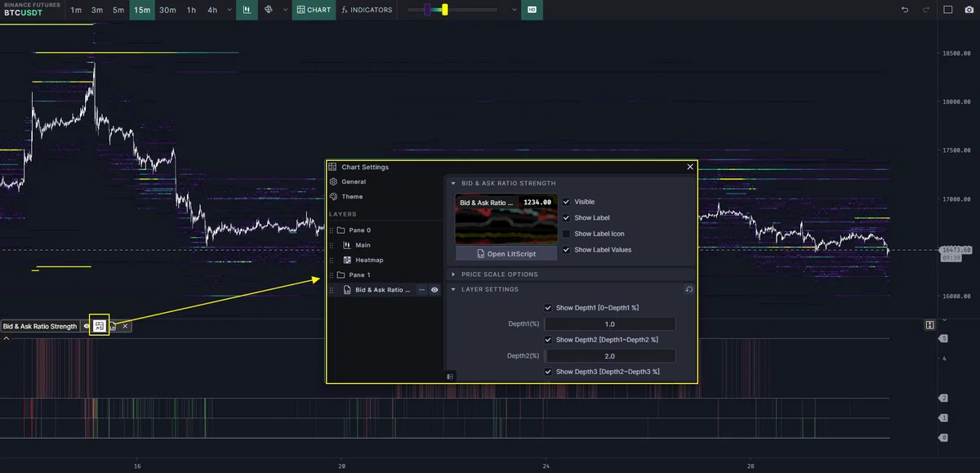Screen dimensions: 980x473
Task: Open dropdown arrow right of the heatmap slider
Action: pyautogui.click(x=514, y=10)
